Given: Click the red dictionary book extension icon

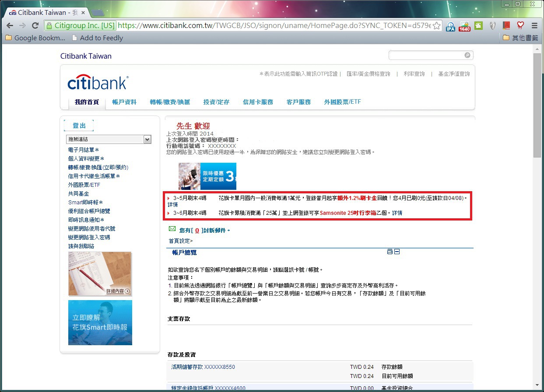Looking at the screenshot, I should [506, 26].
